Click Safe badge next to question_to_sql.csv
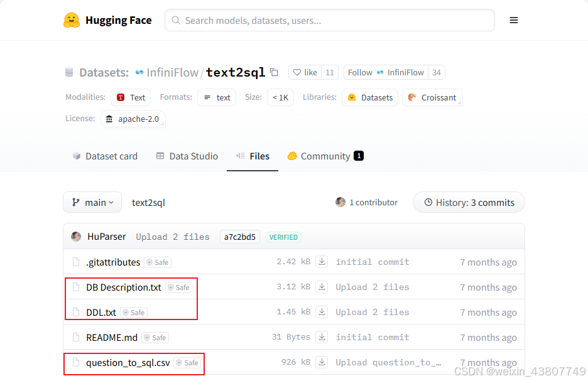The height and width of the screenshot is (381, 588). [x=187, y=363]
